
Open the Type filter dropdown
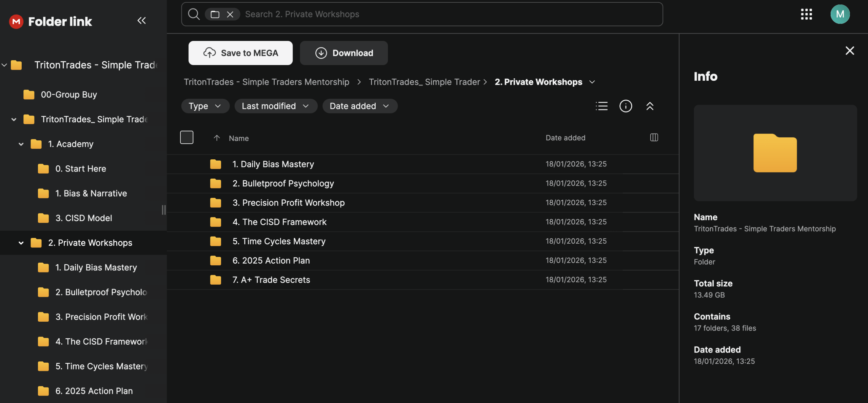coord(205,106)
